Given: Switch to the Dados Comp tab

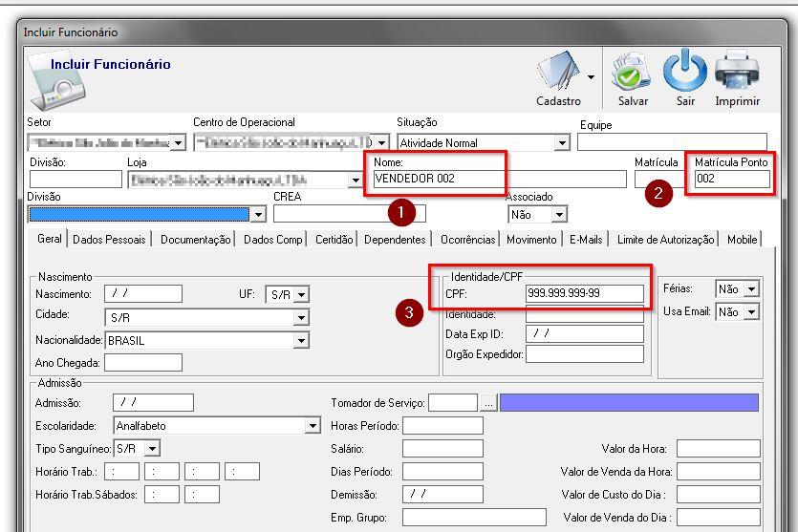Looking at the screenshot, I should tap(272, 240).
